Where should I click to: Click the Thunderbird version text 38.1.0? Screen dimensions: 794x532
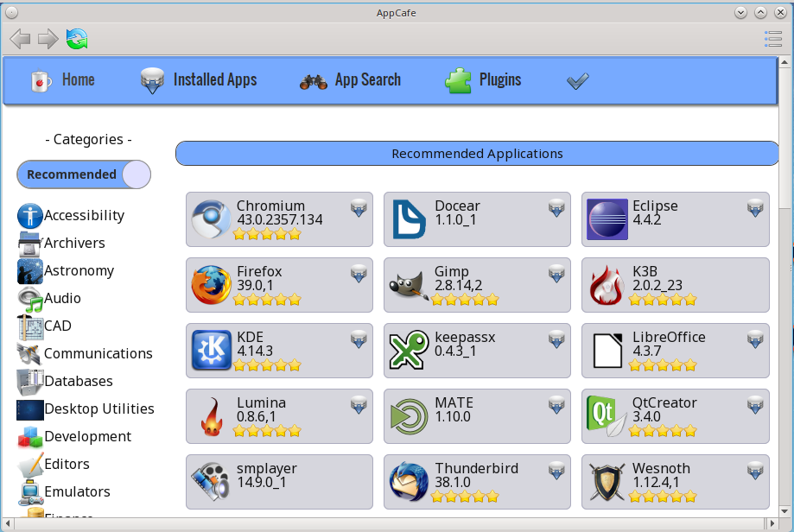point(452,483)
